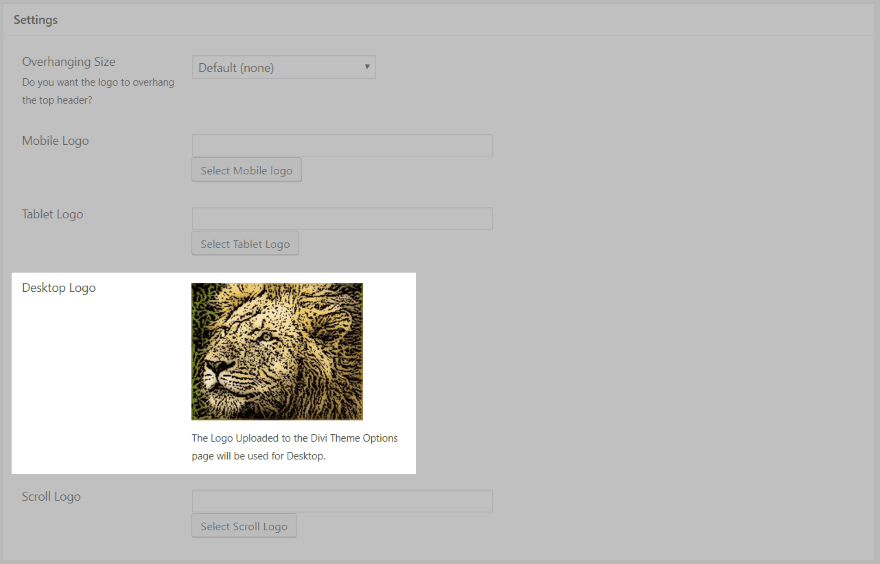Click the 'The Logo Uploaded to the Divi Theme Options' note
Image resolution: width=880 pixels, height=564 pixels.
(295, 447)
